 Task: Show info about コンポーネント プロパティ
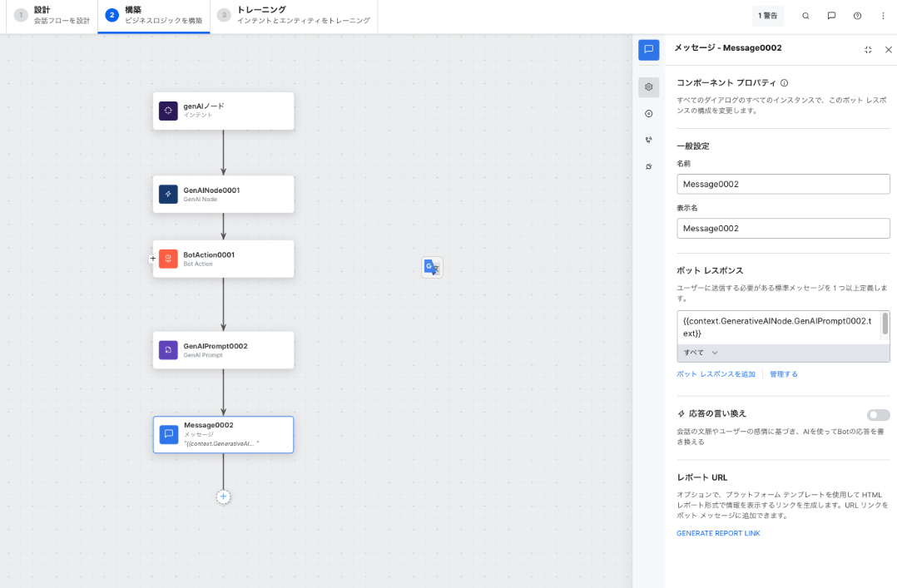coord(785,83)
